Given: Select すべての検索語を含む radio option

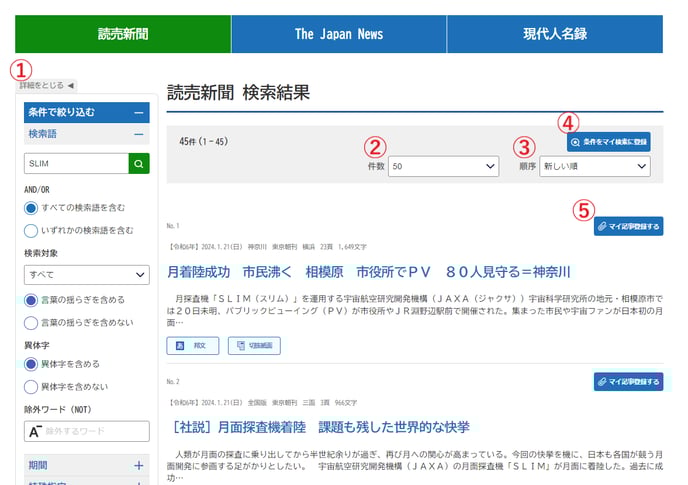Looking at the screenshot, I should 31,208.
